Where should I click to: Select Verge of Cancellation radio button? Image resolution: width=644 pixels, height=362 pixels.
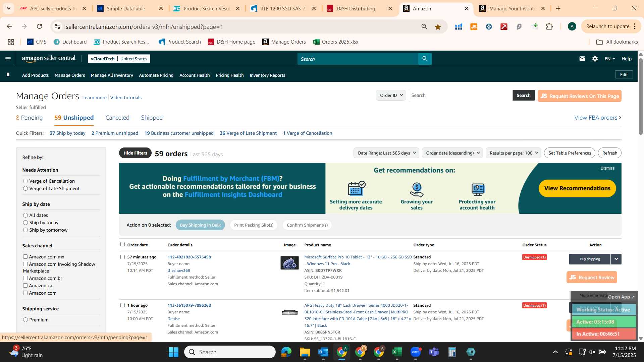coord(25,181)
